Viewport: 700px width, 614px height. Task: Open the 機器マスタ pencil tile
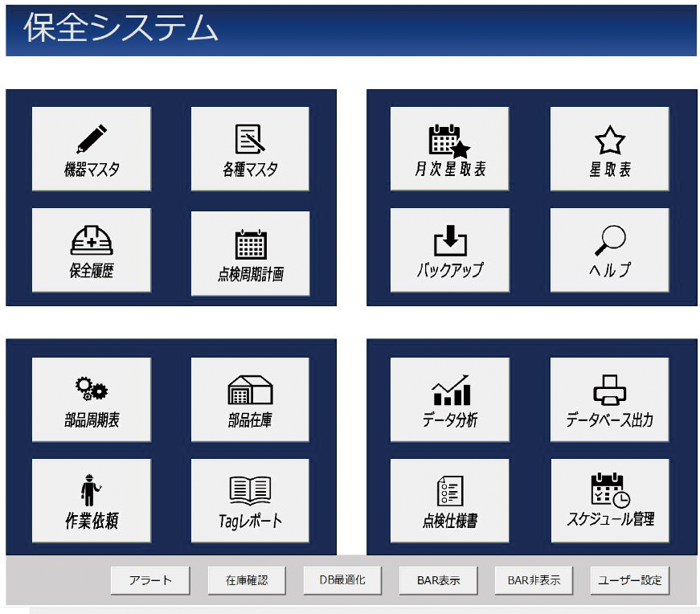[x=92, y=149]
